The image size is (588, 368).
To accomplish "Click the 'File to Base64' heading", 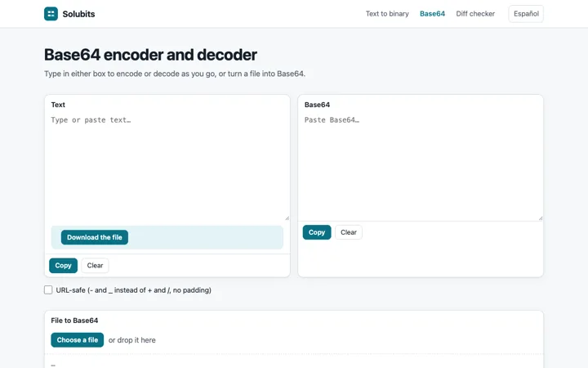I will pos(74,321).
